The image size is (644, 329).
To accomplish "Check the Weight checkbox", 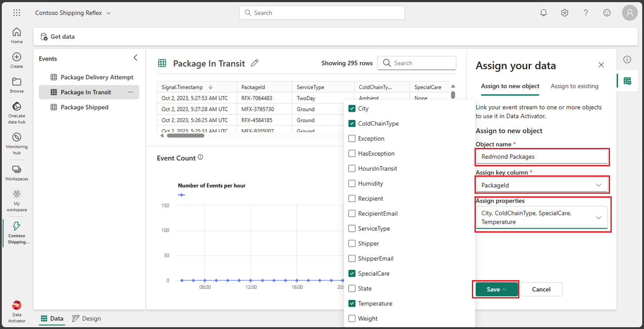I will coord(352,319).
